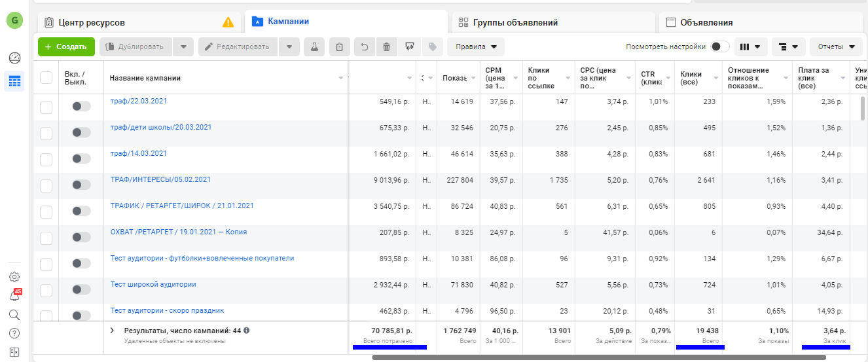Open settings gear in left sidebar
The height and width of the screenshot is (362, 868).
[x=14, y=277]
